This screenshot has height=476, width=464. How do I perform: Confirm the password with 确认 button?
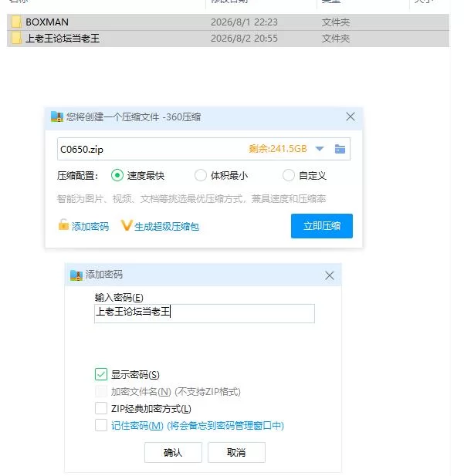173,452
